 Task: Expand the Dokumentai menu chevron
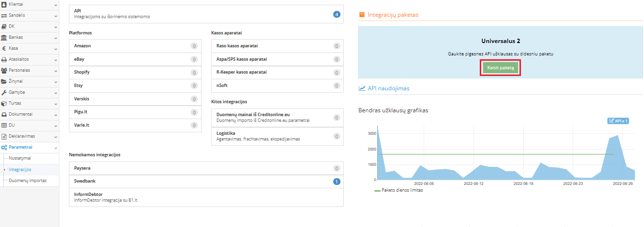[x=56, y=115]
